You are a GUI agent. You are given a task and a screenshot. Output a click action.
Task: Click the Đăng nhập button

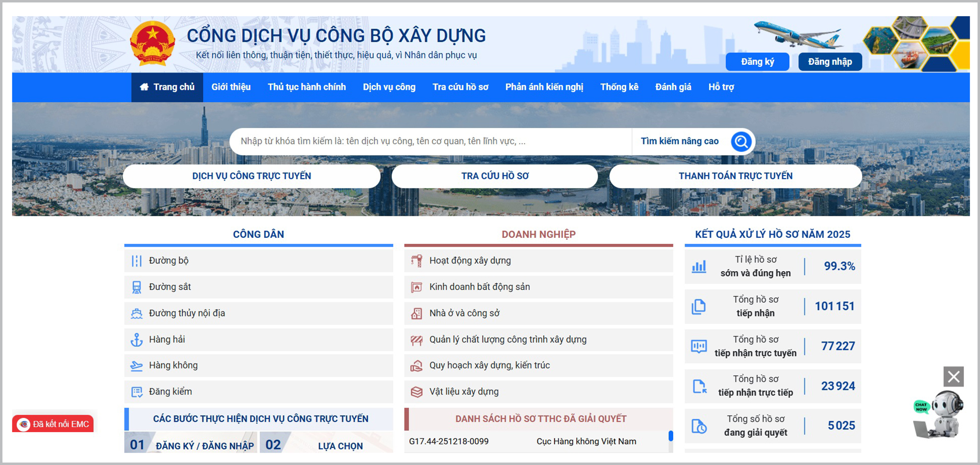pos(830,61)
